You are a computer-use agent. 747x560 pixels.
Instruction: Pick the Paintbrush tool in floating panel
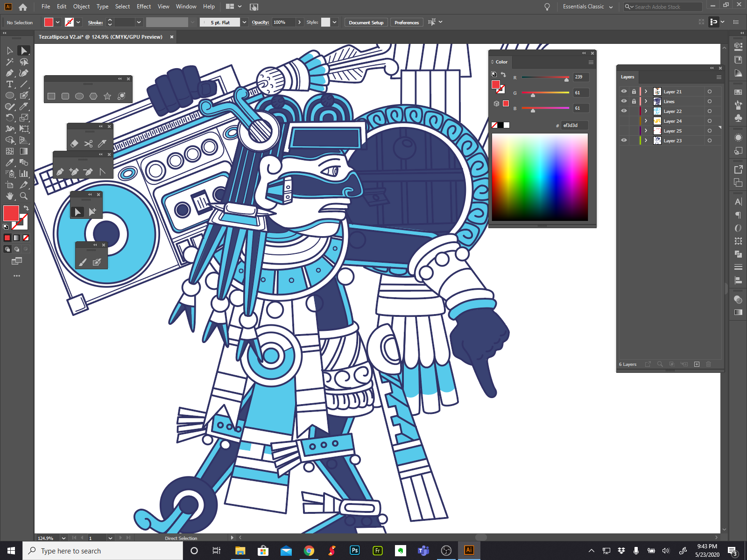point(83,262)
